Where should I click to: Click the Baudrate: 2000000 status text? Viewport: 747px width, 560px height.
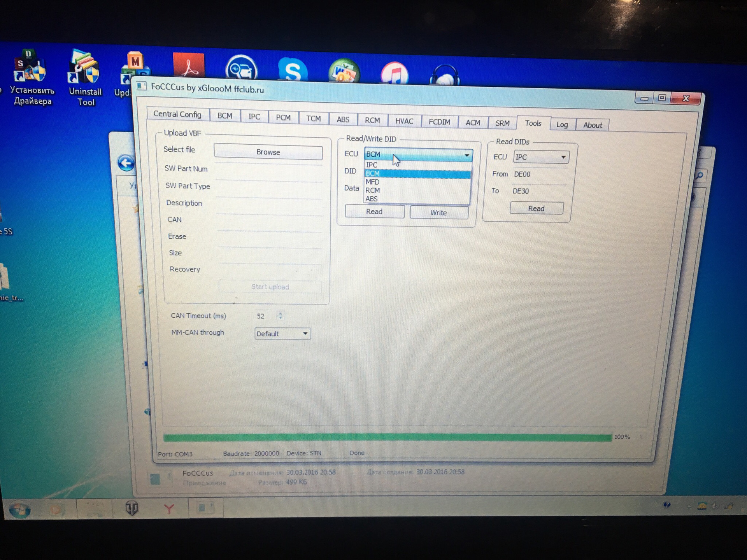point(251,453)
